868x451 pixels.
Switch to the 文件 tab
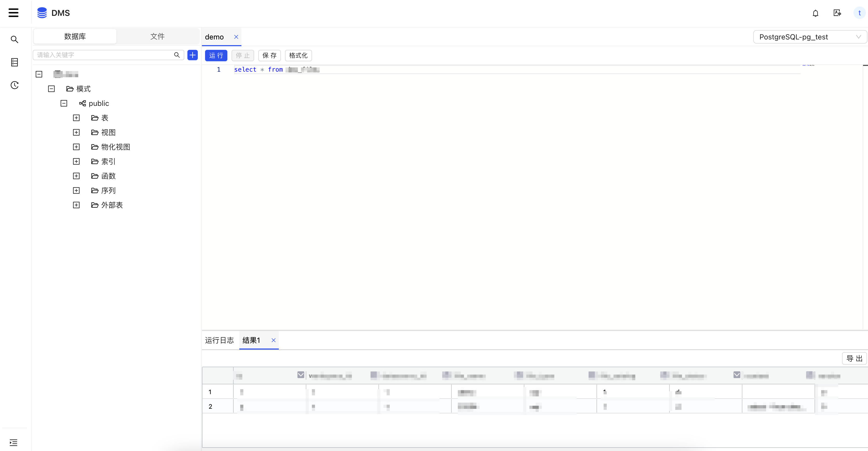pyautogui.click(x=157, y=36)
